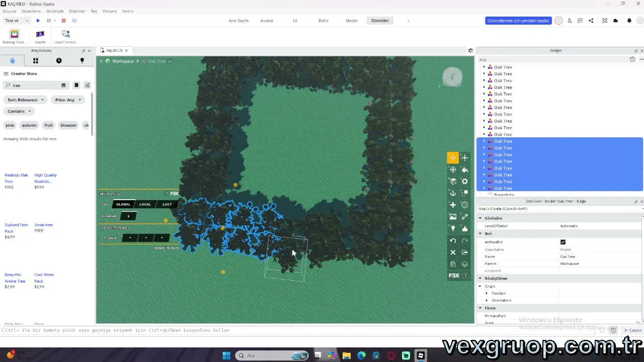This screenshot has height=362, width=644.
Task: Open the F3X Surface tool
Action: pos(453,182)
